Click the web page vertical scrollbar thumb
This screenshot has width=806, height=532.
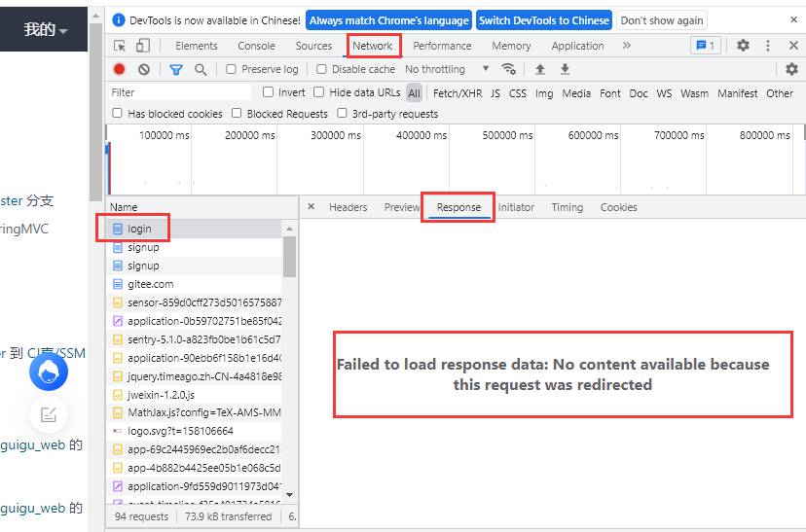[x=95, y=112]
